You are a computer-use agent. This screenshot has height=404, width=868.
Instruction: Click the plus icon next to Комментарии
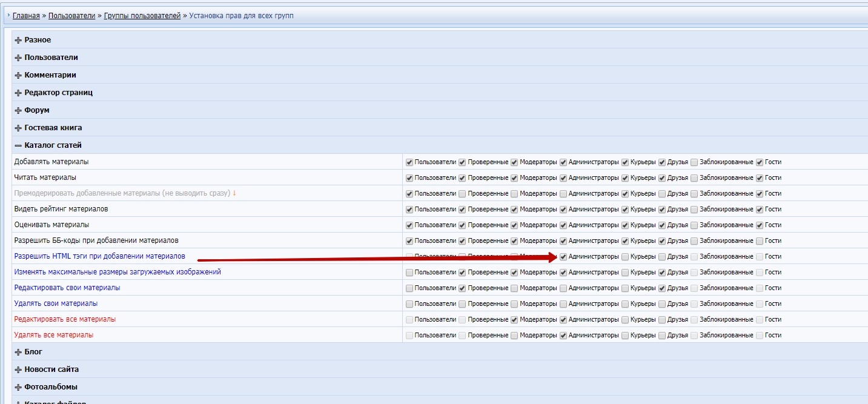click(18, 75)
